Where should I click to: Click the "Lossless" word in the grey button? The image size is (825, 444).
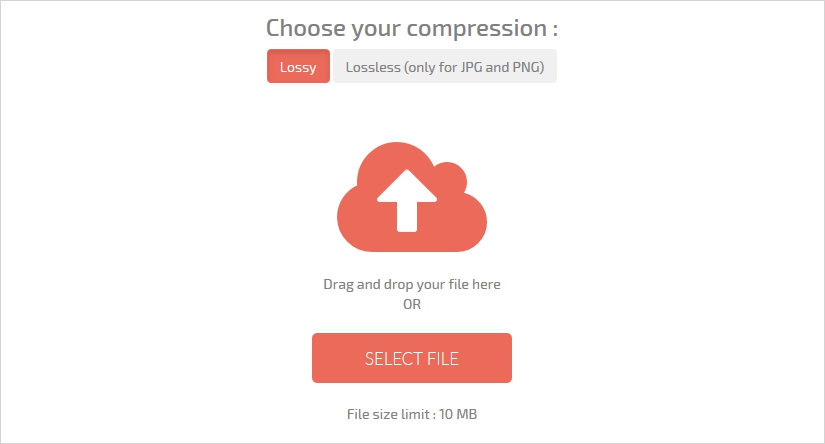[373, 68]
